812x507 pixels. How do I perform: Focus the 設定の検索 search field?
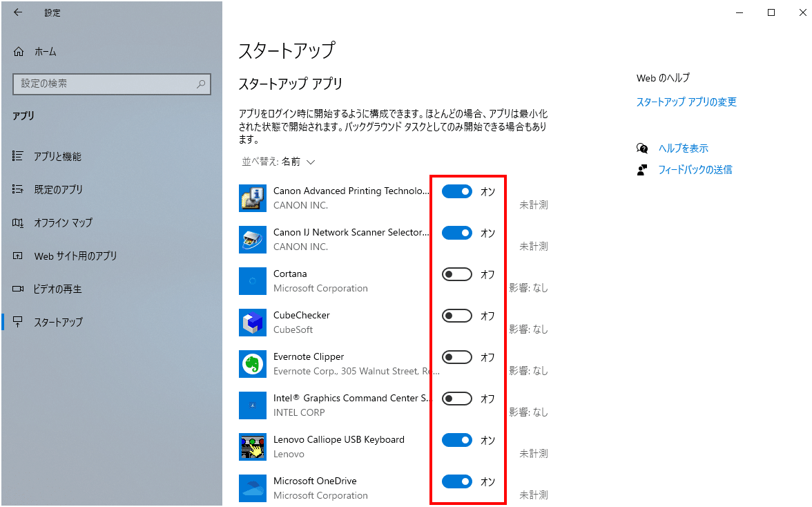(112, 84)
